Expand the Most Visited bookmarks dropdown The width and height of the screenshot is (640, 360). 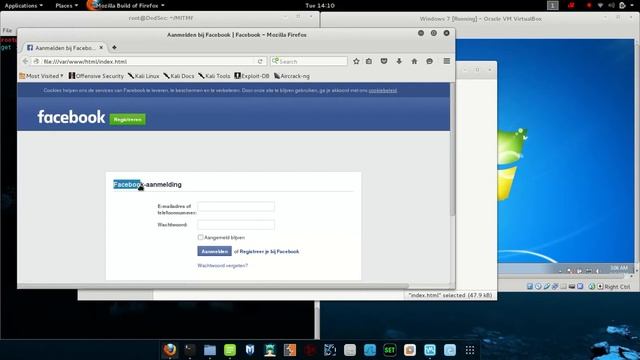[41, 76]
